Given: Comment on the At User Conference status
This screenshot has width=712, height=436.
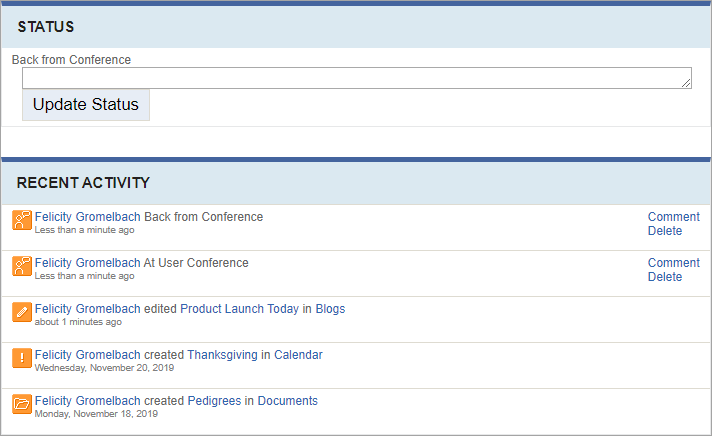Looking at the screenshot, I should [x=673, y=263].
